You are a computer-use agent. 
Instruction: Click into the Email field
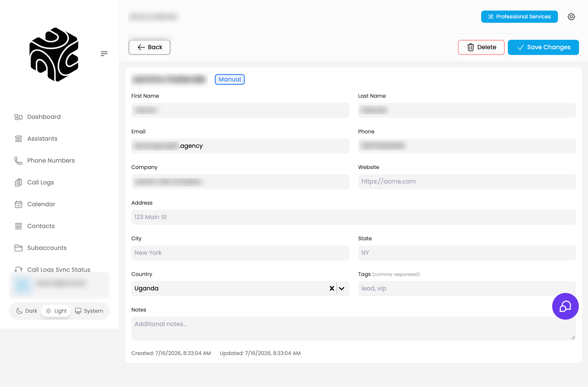click(240, 146)
